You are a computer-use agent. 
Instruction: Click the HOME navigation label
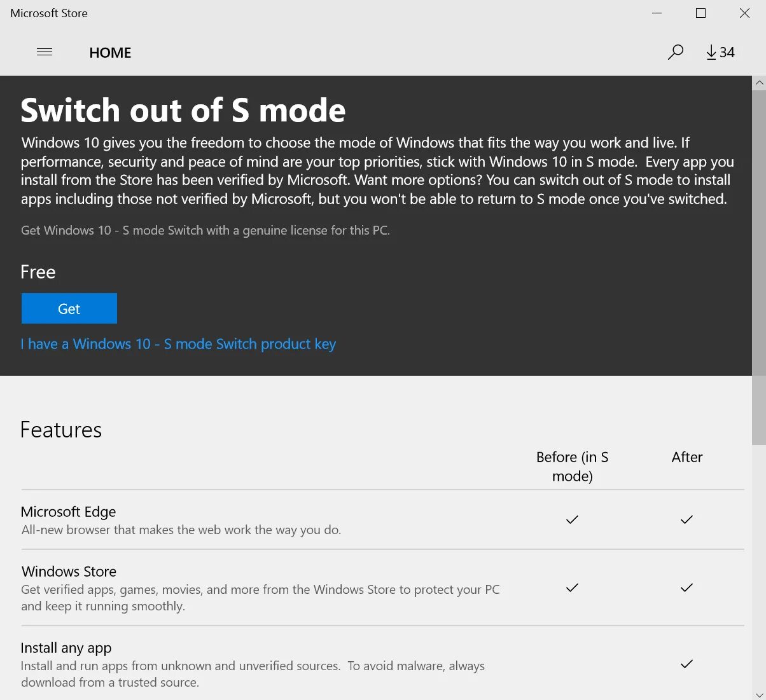tap(110, 53)
